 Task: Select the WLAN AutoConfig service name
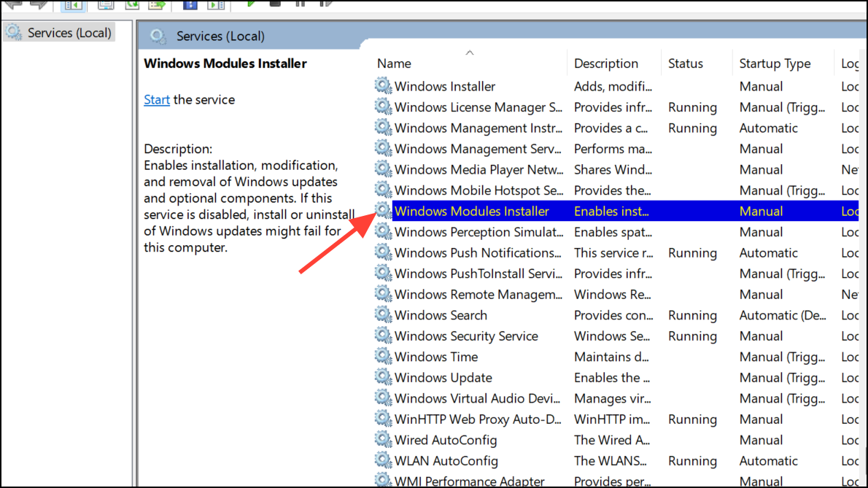[446, 461]
